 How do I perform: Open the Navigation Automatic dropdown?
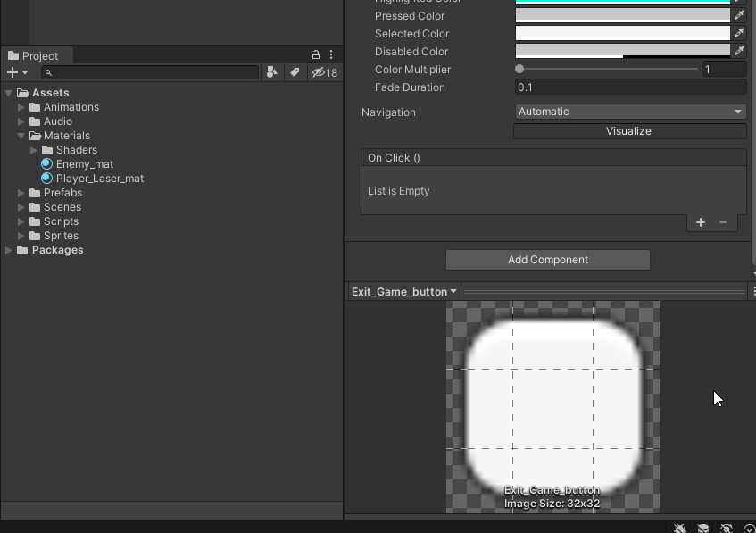point(630,112)
